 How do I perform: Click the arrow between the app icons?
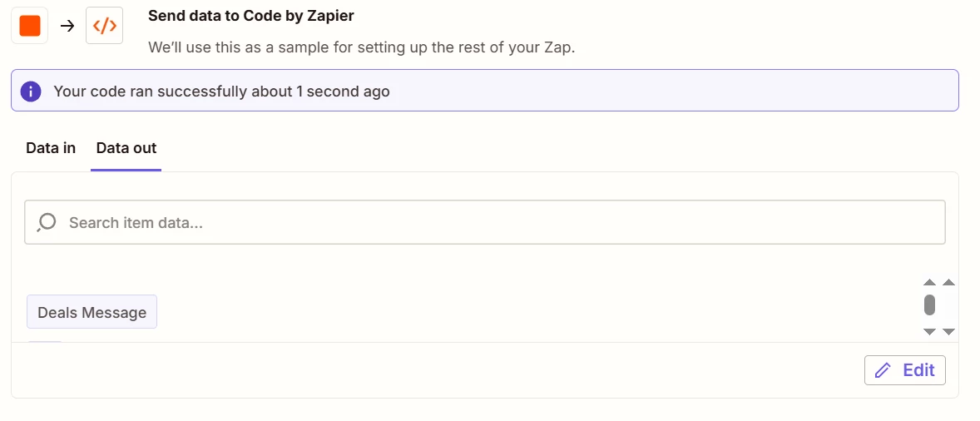(67, 26)
